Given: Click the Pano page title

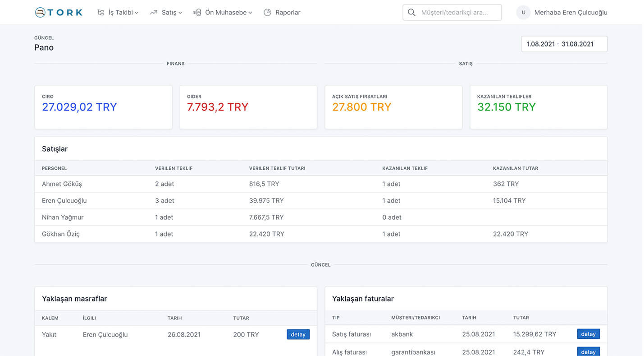Looking at the screenshot, I should click(44, 47).
